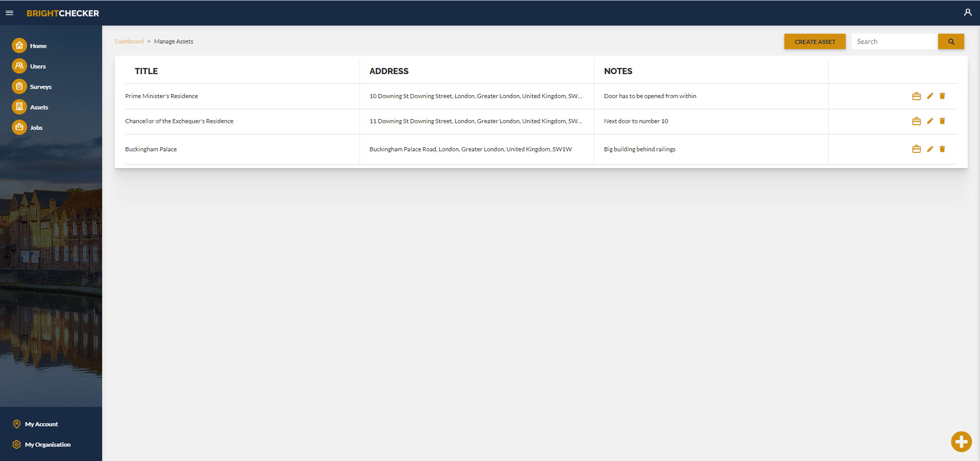Focus the Search input field
The height and width of the screenshot is (461, 980).
click(895, 41)
